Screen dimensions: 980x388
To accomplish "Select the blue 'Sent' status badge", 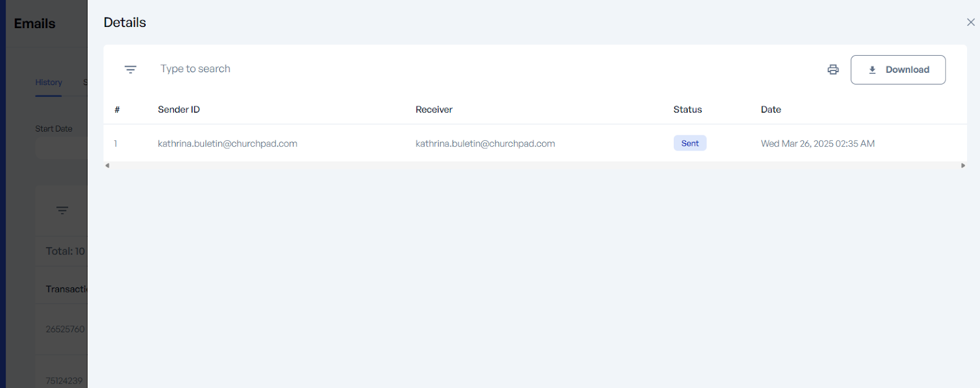I will (x=690, y=143).
